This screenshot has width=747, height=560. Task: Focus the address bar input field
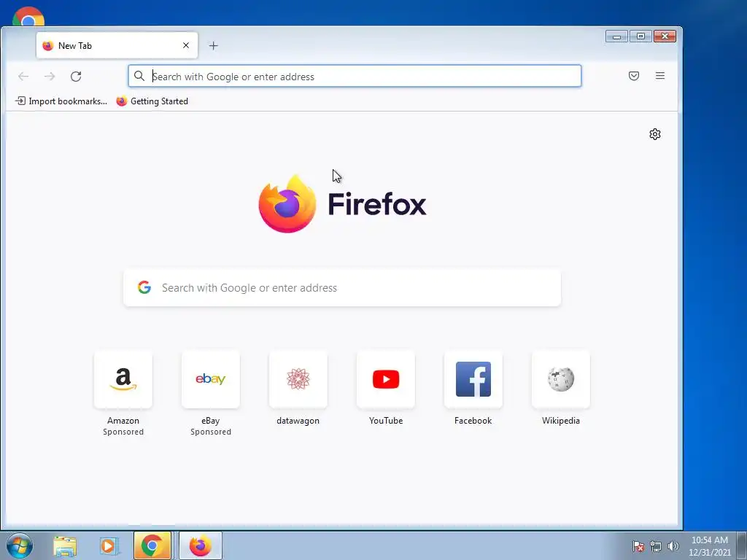[x=355, y=76]
